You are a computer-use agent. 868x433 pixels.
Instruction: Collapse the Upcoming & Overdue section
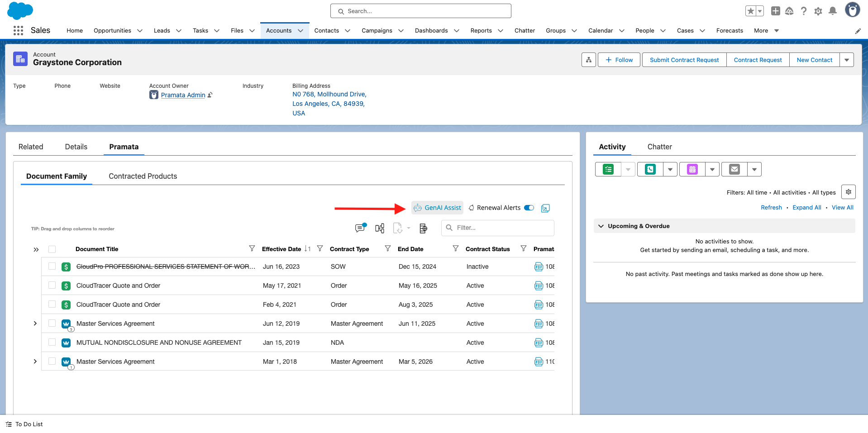click(601, 226)
